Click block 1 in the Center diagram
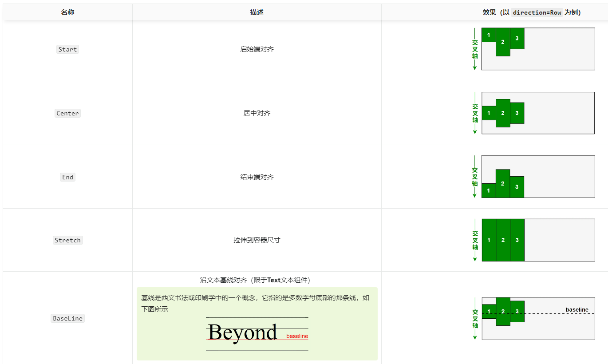 pos(489,113)
